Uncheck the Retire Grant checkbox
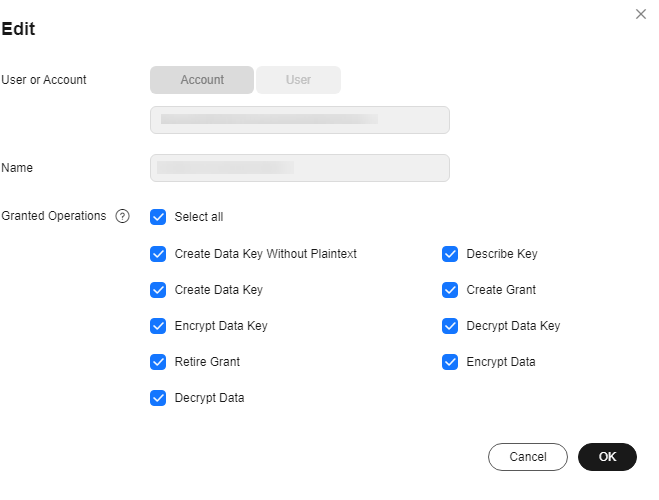The height and width of the screenshot is (500, 659). [x=158, y=362]
